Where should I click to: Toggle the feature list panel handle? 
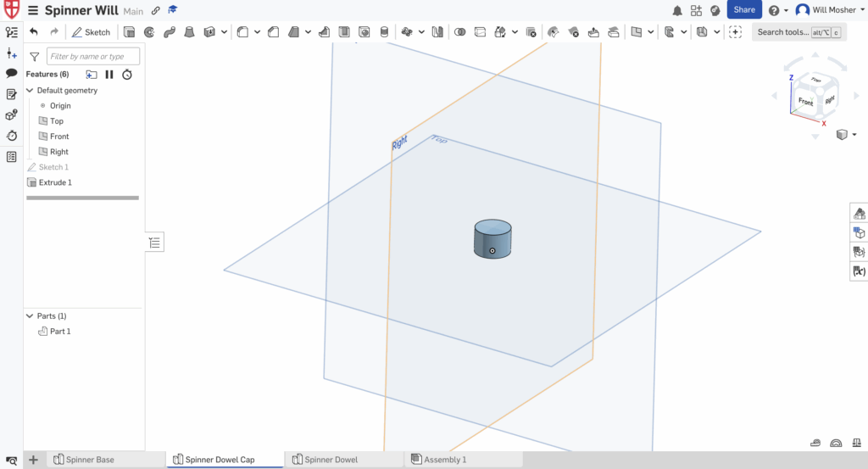[154, 243]
